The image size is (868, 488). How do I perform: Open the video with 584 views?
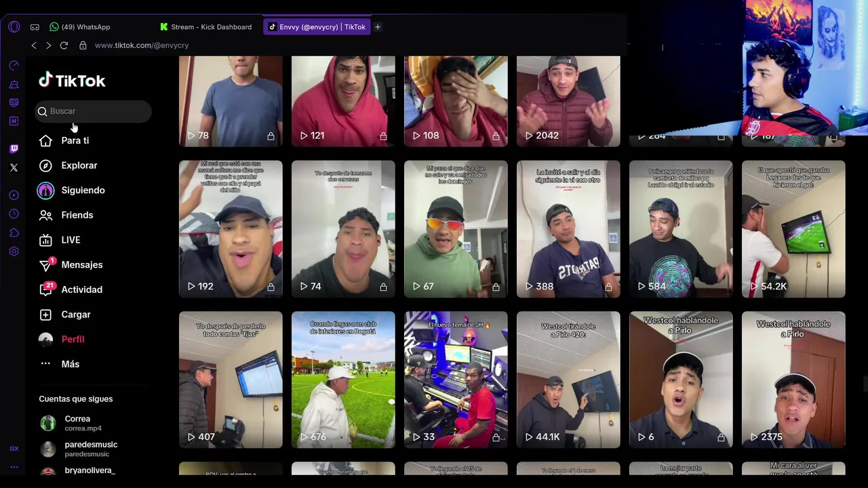(x=681, y=229)
